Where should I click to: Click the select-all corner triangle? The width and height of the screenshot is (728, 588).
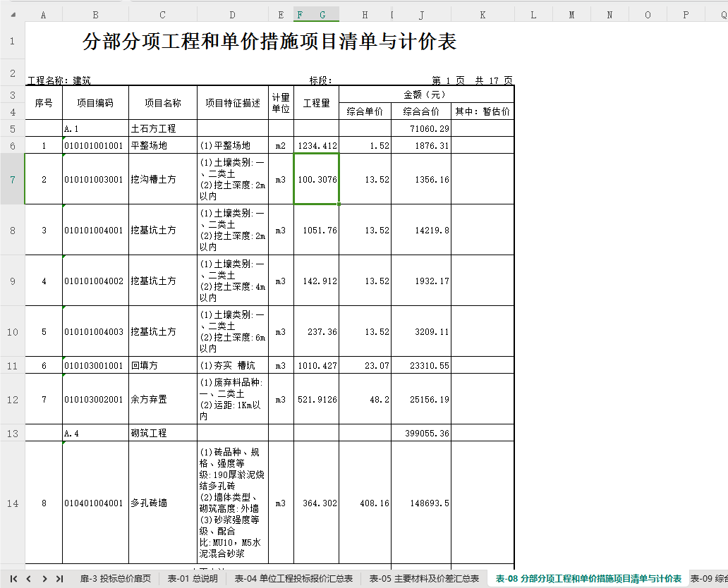pyautogui.click(x=13, y=15)
